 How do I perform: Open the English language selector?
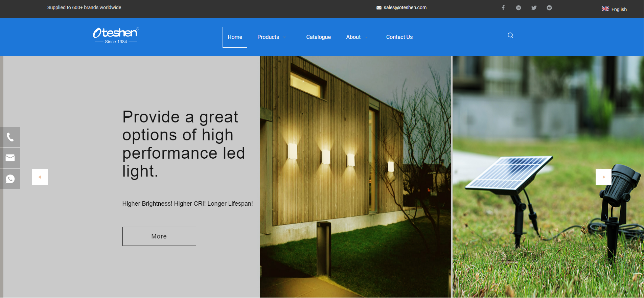click(614, 9)
